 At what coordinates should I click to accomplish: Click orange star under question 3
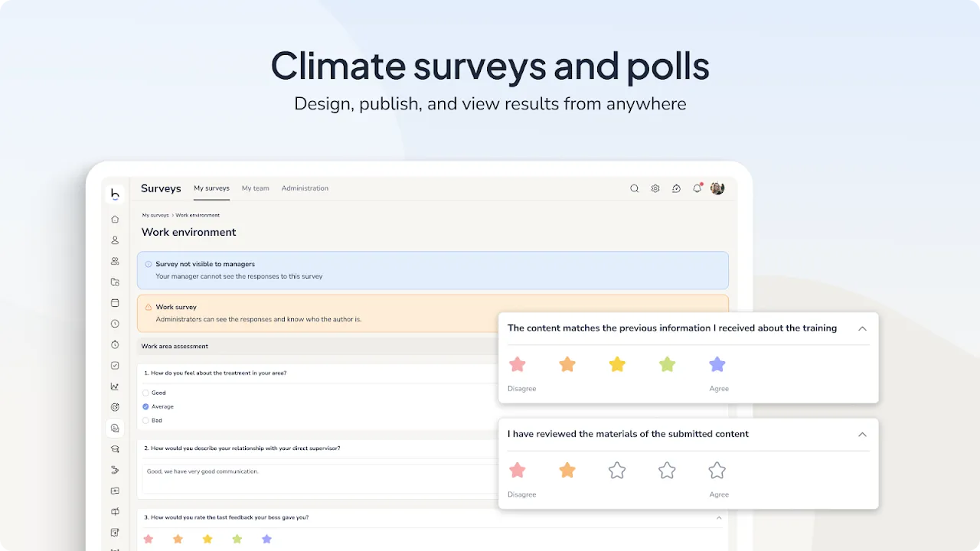178,539
